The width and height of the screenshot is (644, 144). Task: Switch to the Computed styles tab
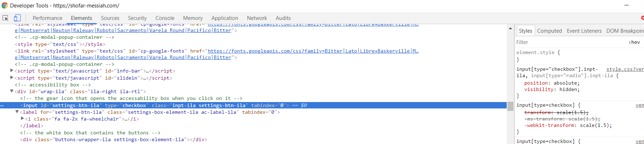549,31
